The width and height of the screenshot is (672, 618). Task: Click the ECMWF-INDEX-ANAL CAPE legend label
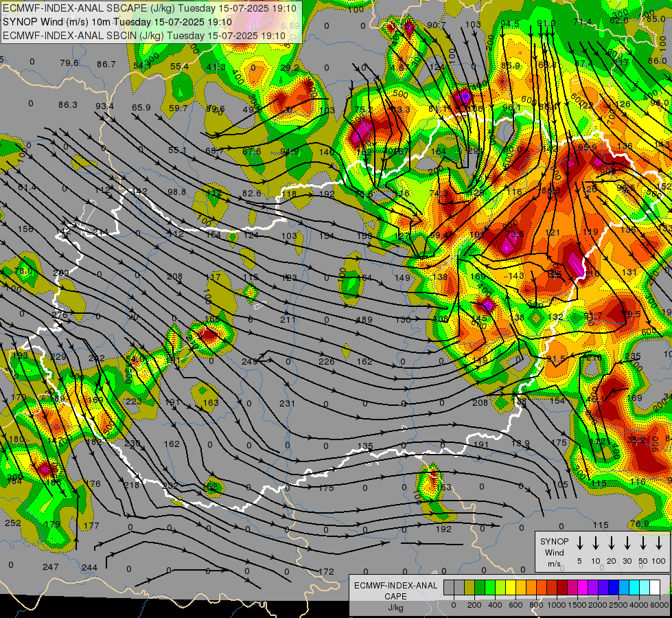point(395,591)
